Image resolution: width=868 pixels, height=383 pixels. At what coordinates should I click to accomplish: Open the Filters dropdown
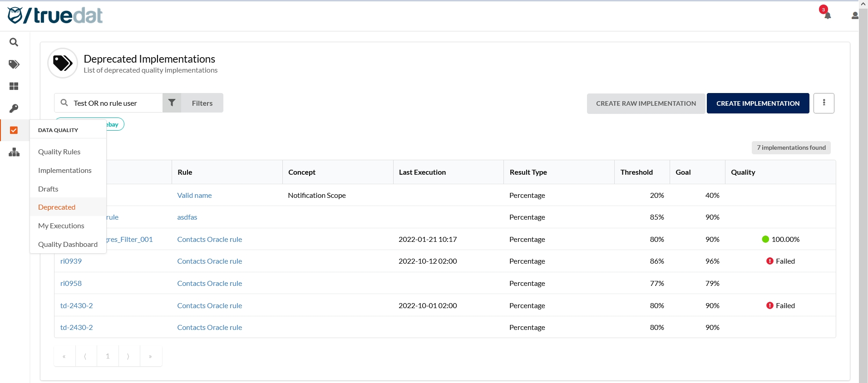click(193, 103)
